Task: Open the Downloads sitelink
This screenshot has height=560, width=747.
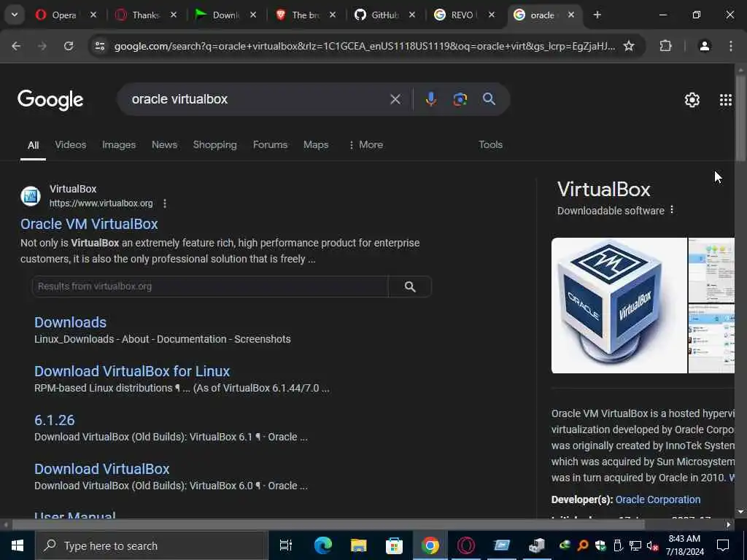Action: (71, 322)
